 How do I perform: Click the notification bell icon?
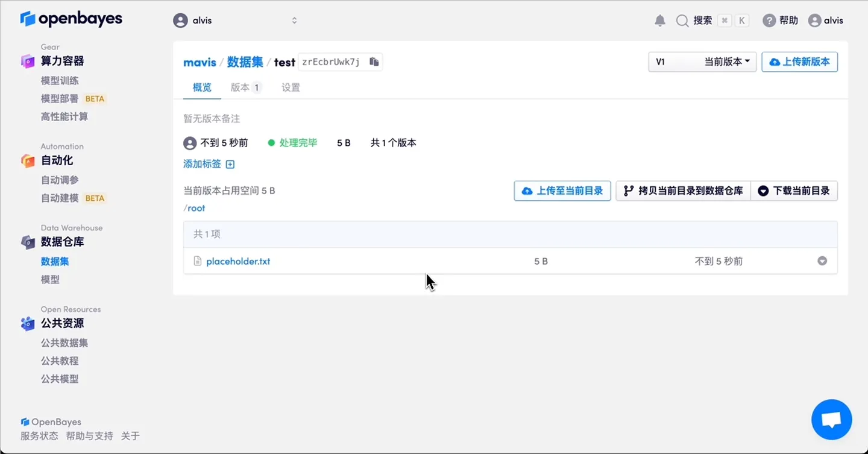[659, 20]
